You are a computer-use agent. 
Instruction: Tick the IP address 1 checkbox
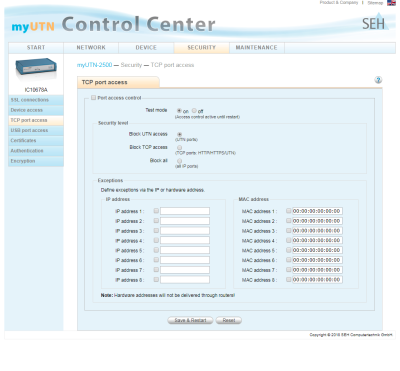[x=156, y=211]
